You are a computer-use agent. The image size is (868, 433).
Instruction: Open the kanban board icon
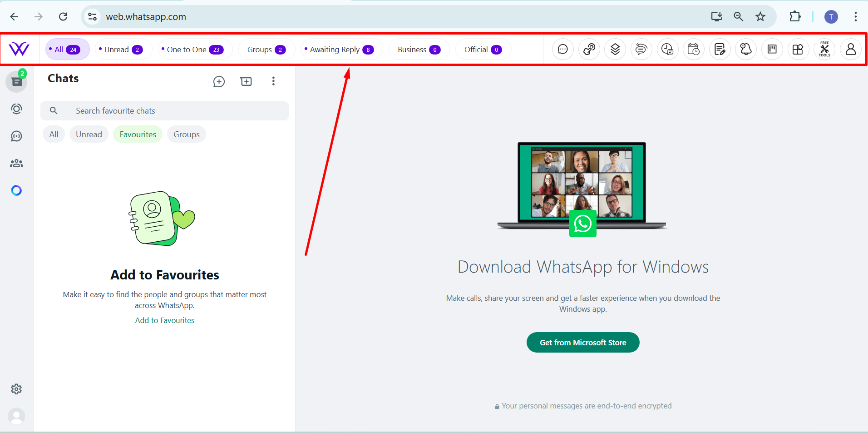(x=772, y=49)
